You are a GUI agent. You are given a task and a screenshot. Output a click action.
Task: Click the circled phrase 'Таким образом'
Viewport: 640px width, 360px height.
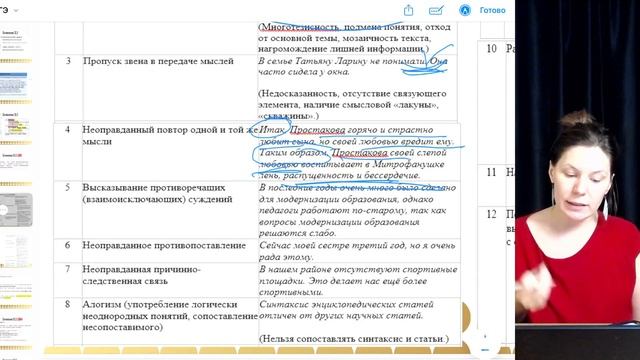[293, 153]
